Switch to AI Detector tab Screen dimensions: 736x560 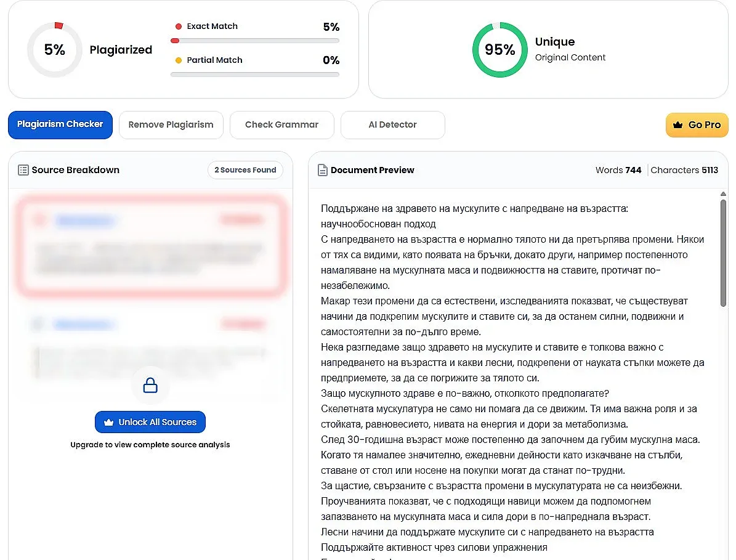click(392, 124)
